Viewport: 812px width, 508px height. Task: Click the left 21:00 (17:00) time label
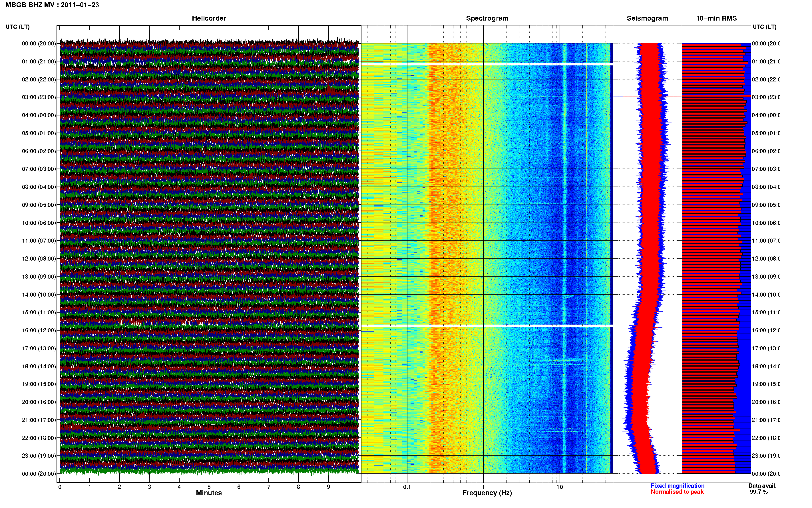39,420
